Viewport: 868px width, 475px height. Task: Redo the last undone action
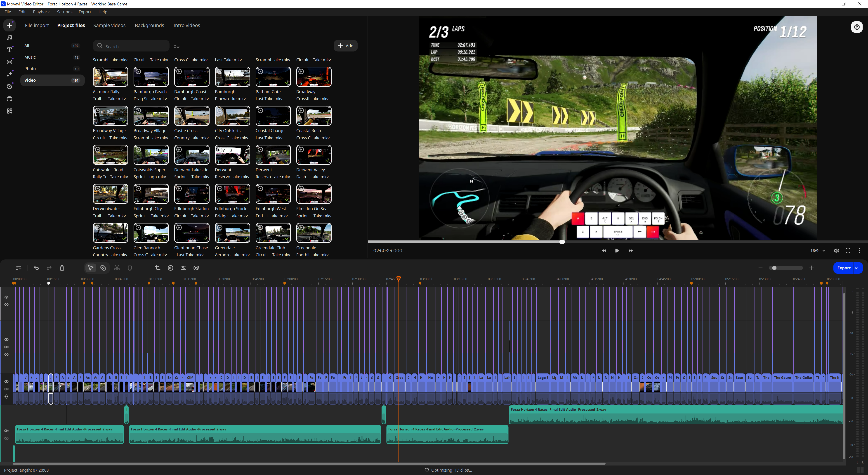49,268
